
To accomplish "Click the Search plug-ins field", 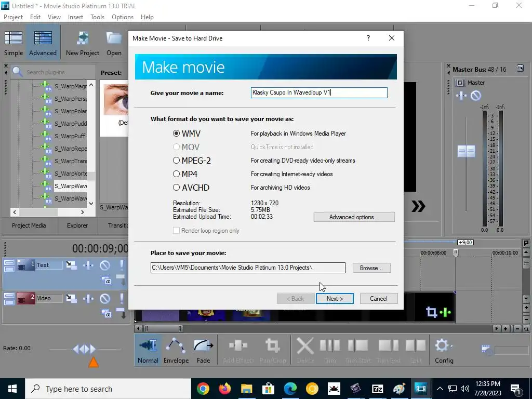I will pyautogui.click(x=53, y=72).
